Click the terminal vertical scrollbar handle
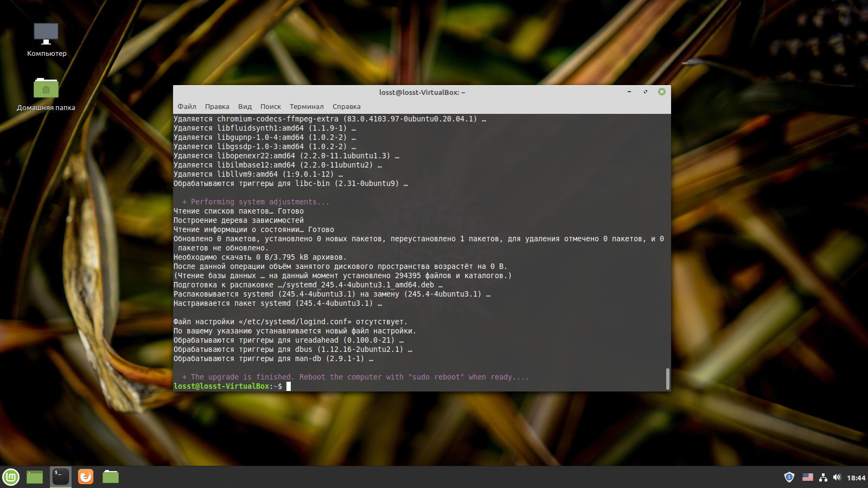Image resolution: width=868 pixels, height=488 pixels. [667, 378]
